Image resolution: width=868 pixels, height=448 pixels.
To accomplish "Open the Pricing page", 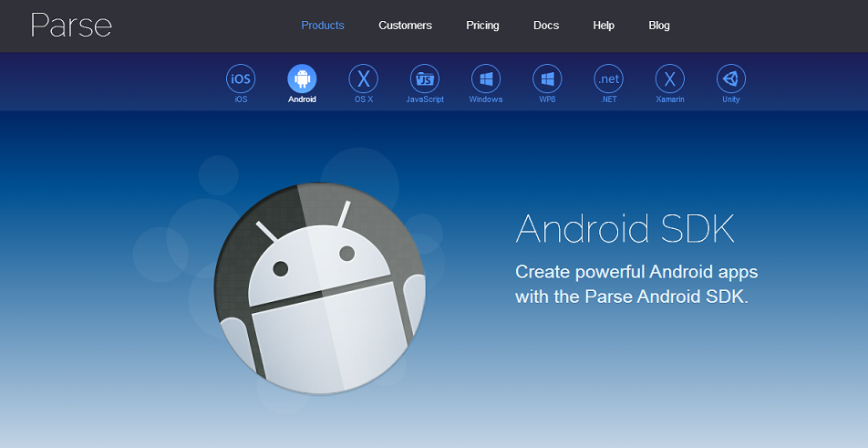I will coord(482,26).
